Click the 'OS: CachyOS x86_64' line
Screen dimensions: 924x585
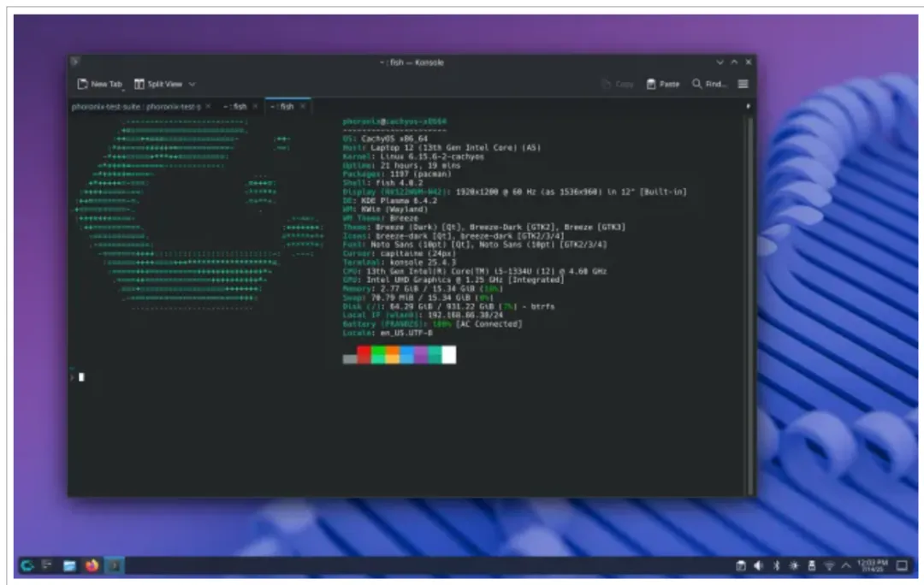(385, 139)
